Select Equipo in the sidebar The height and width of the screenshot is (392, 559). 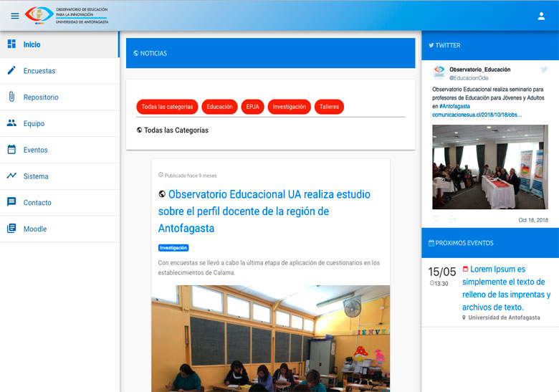pyautogui.click(x=59, y=123)
